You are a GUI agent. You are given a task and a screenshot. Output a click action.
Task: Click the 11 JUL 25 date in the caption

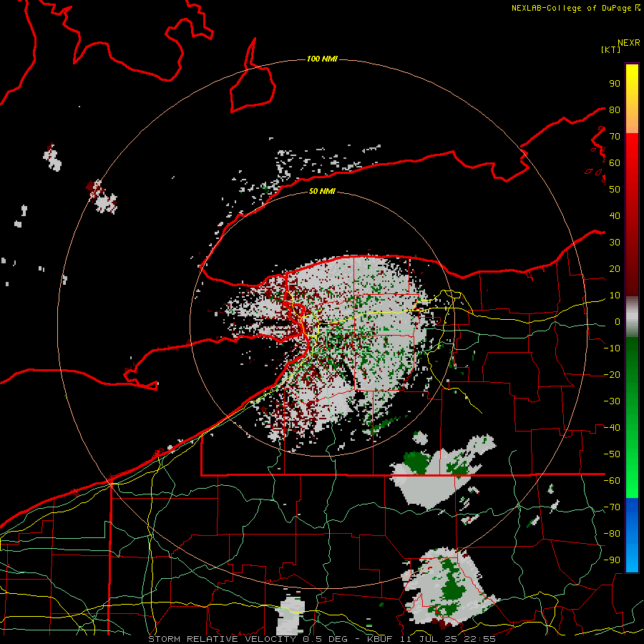point(429,639)
